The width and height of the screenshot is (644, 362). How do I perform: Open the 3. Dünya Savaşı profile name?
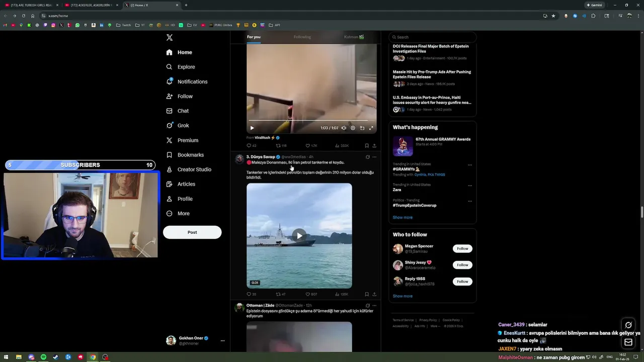point(261,157)
